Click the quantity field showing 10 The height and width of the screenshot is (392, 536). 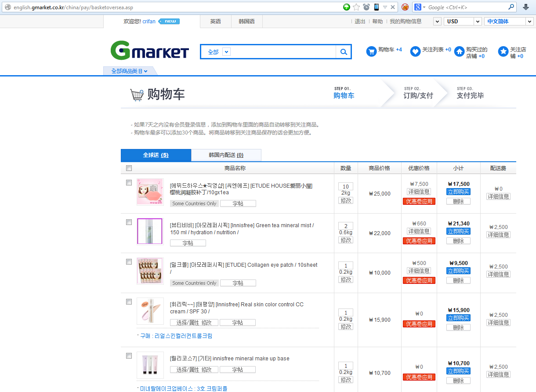click(x=346, y=186)
